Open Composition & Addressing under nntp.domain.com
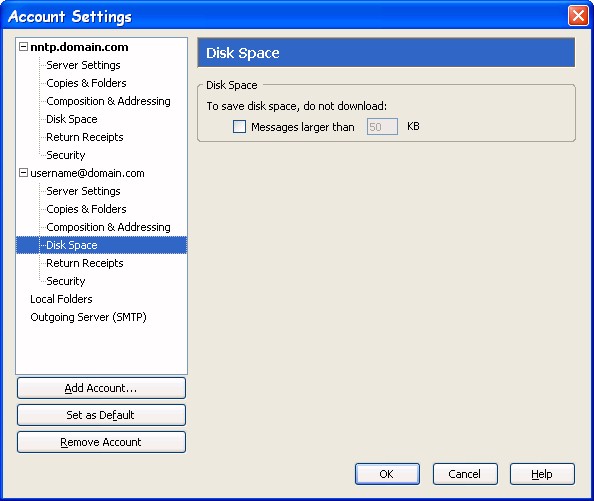This screenshot has height=501, width=594. pos(108,101)
